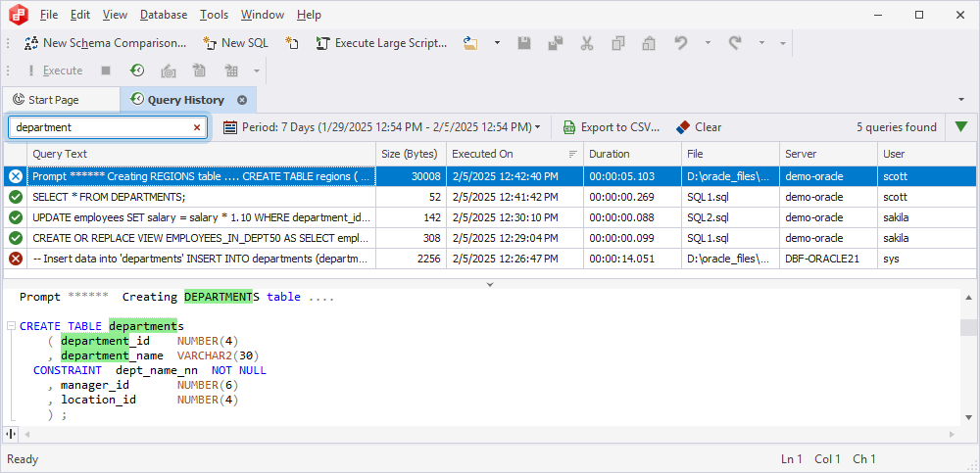Open the main toolbar overflow options arrow

[x=782, y=44]
